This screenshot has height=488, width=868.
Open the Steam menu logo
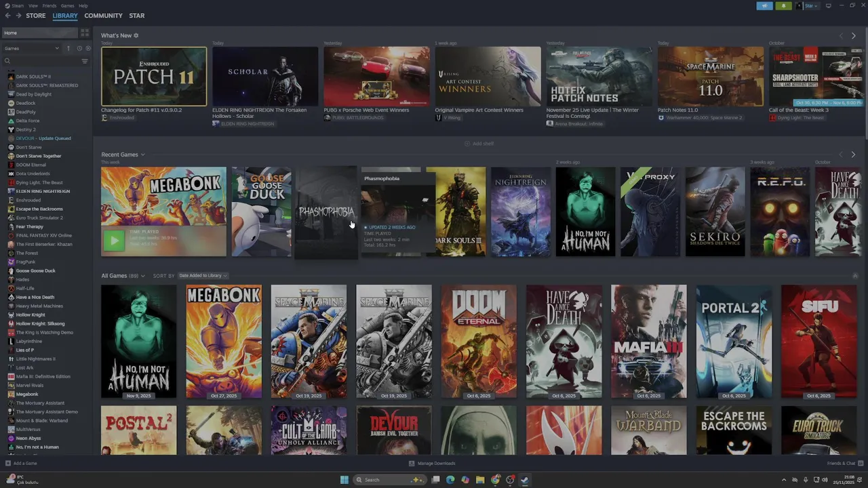pos(7,5)
